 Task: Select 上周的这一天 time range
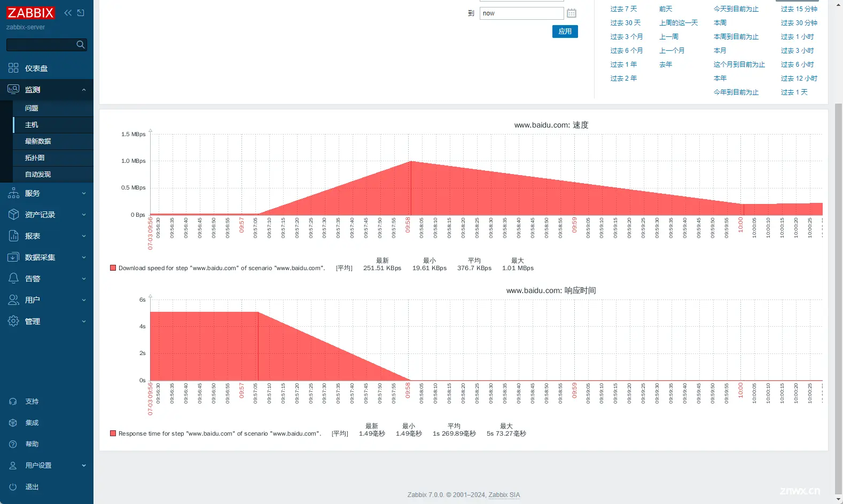[x=678, y=23]
